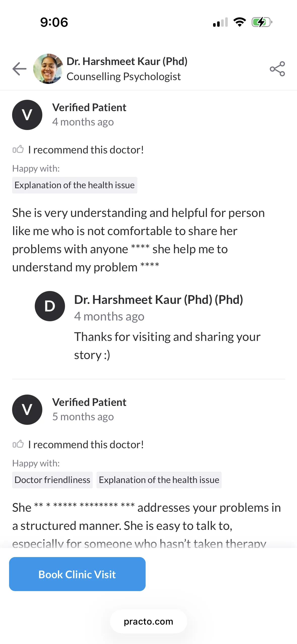Tap the first Verified Patient name
The image size is (297, 644).
coord(89,108)
